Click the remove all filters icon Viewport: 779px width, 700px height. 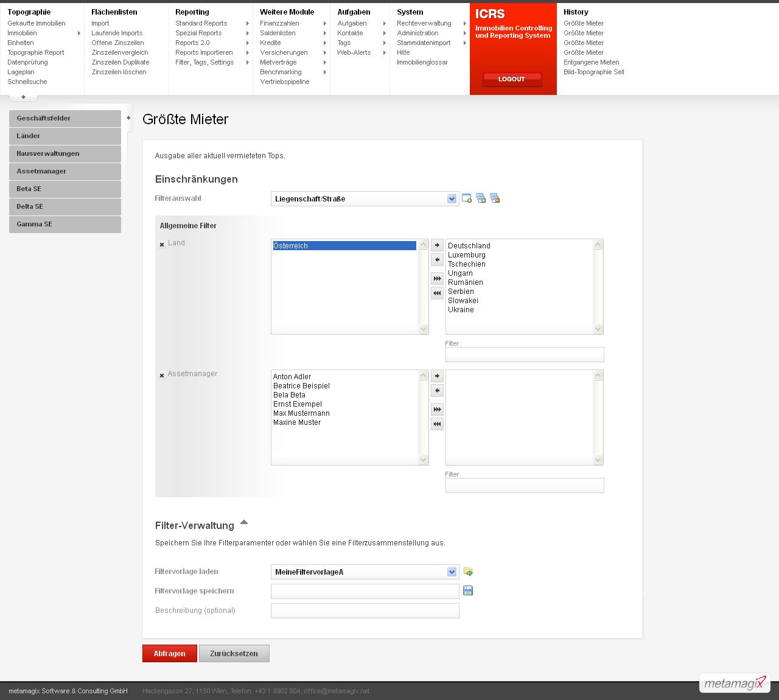[495, 198]
